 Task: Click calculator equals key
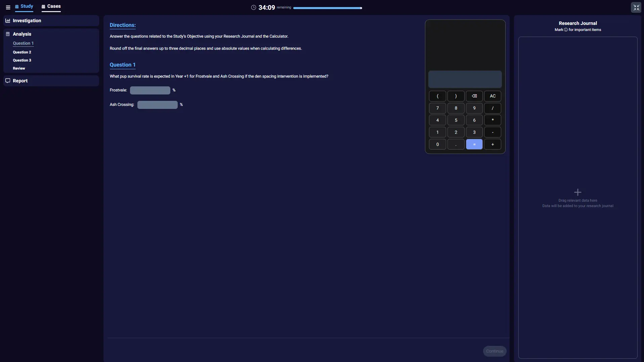[474, 145]
